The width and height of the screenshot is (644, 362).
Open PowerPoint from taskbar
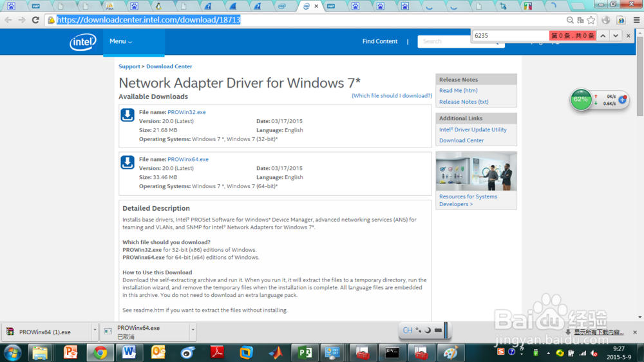(x=70, y=353)
